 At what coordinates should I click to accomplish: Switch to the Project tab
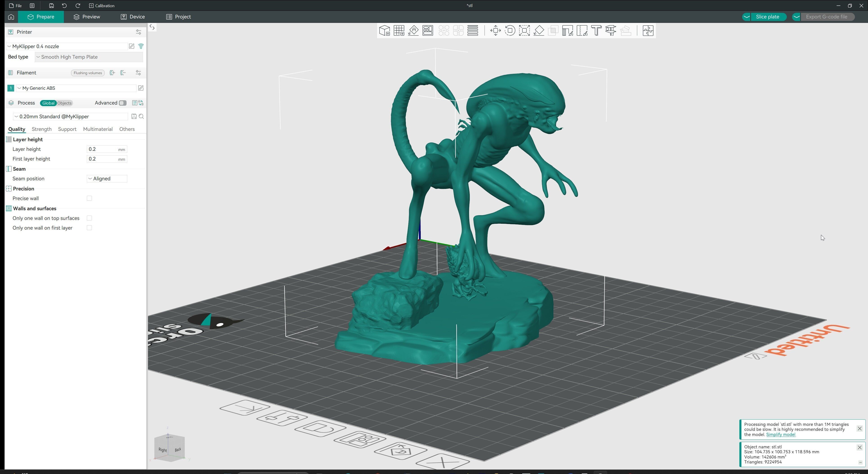[179, 17]
